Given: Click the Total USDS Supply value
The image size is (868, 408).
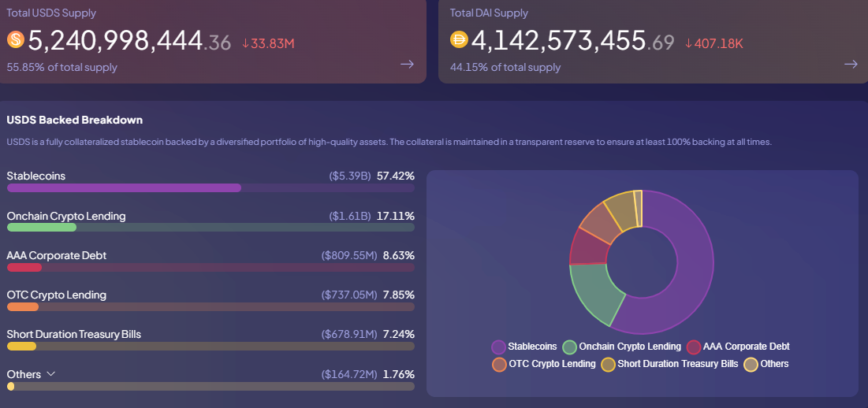Looking at the screenshot, I should coord(116,41).
